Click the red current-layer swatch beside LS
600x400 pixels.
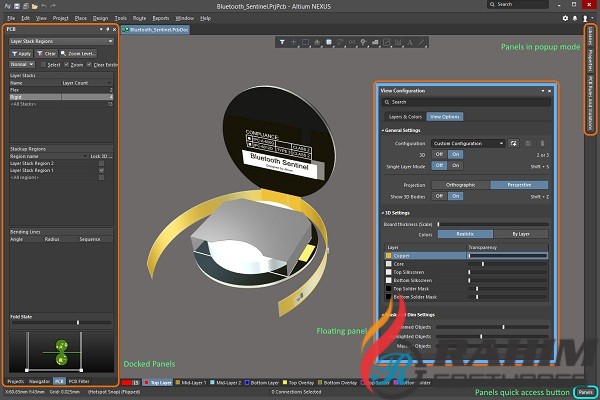coord(126,382)
